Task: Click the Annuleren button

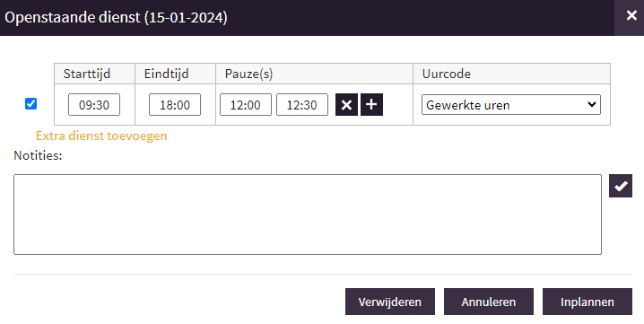Action: point(488,302)
